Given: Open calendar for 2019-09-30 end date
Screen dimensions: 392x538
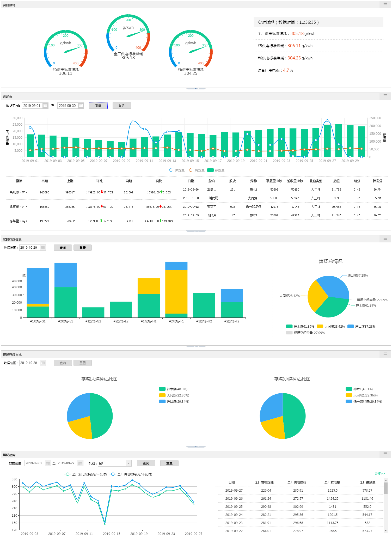Looking at the screenshot, I should pyautogui.click(x=81, y=106).
